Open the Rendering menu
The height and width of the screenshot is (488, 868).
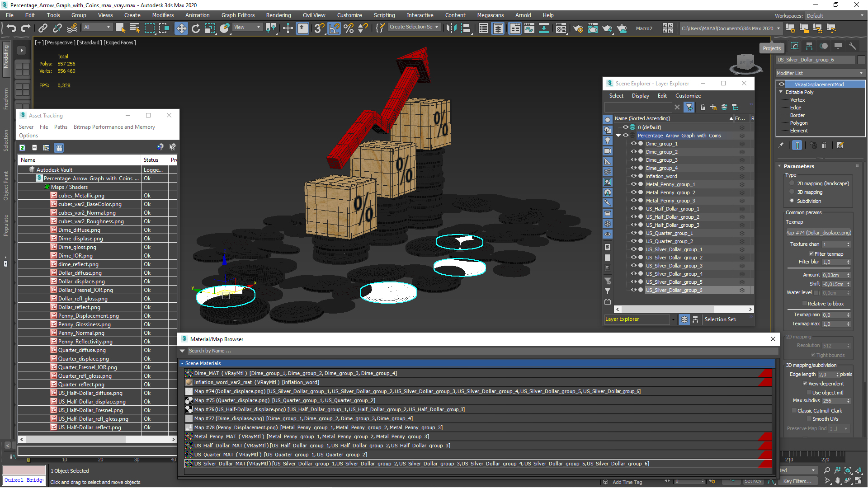pyautogui.click(x=278, y=15)
